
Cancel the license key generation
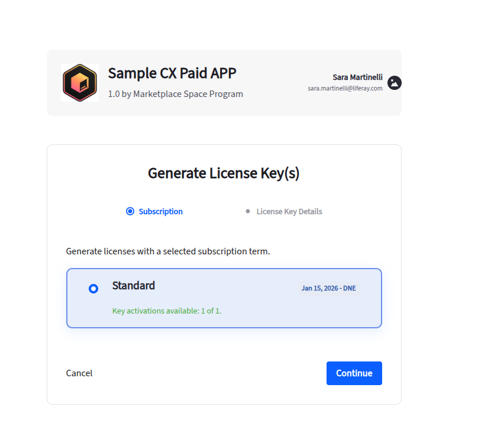click(x=79, y=373)
